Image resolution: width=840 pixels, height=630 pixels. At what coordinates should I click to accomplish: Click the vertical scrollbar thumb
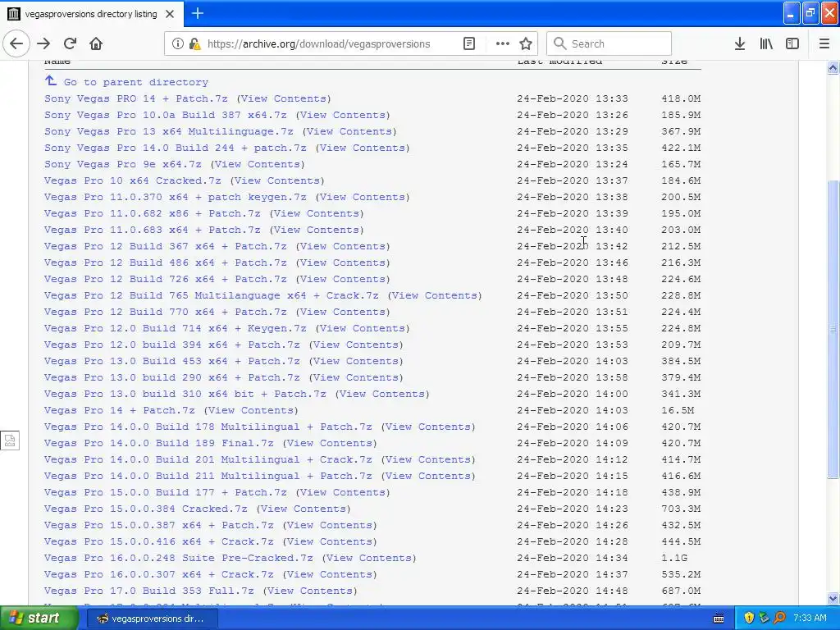[833, 330]
